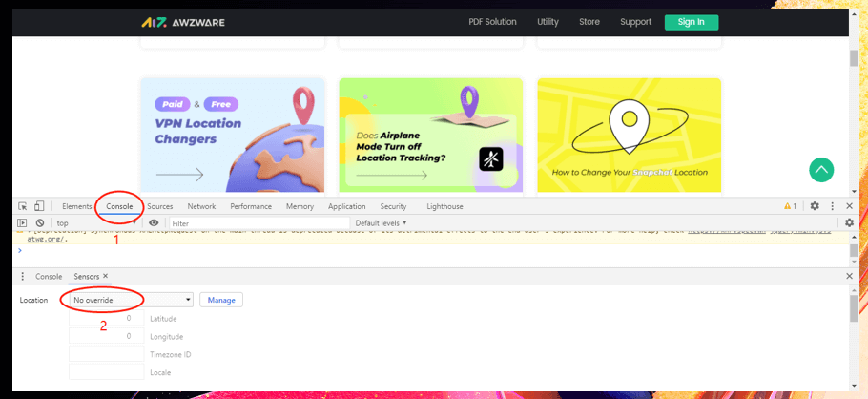Open DevTools three-dot customize menu
868x399 pixels.
point(832,206)
